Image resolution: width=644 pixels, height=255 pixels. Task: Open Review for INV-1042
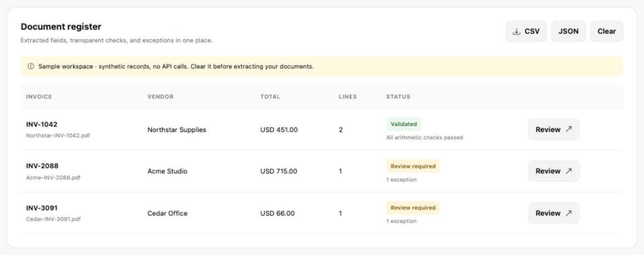(x=554, y=129)
